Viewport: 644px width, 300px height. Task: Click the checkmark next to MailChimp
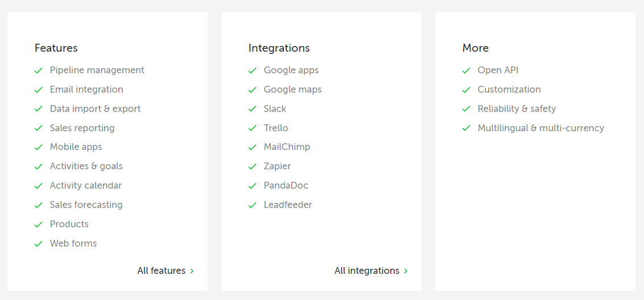253,147
